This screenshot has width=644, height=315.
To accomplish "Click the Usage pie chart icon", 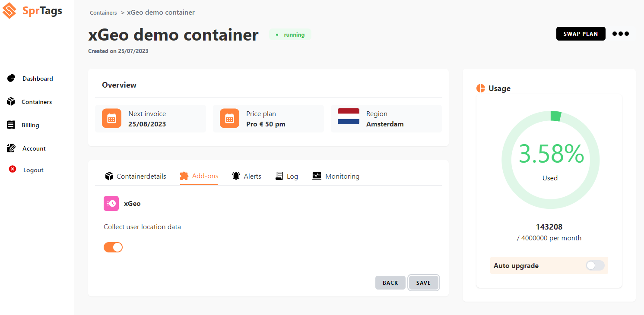I will (x=480, y=88).
